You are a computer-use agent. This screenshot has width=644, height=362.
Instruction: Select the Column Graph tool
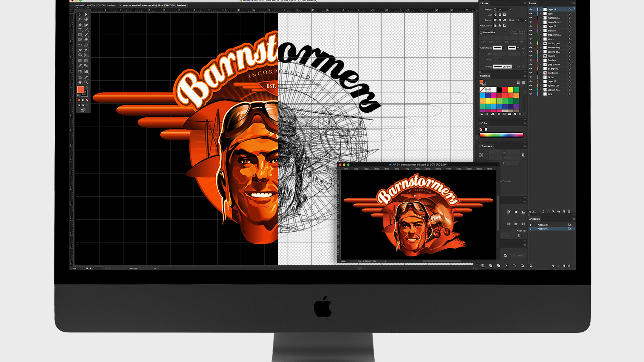86,72
